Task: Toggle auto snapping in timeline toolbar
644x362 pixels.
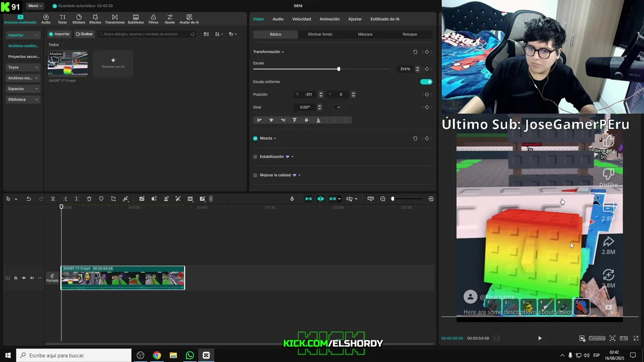Action: click(320, 199)
